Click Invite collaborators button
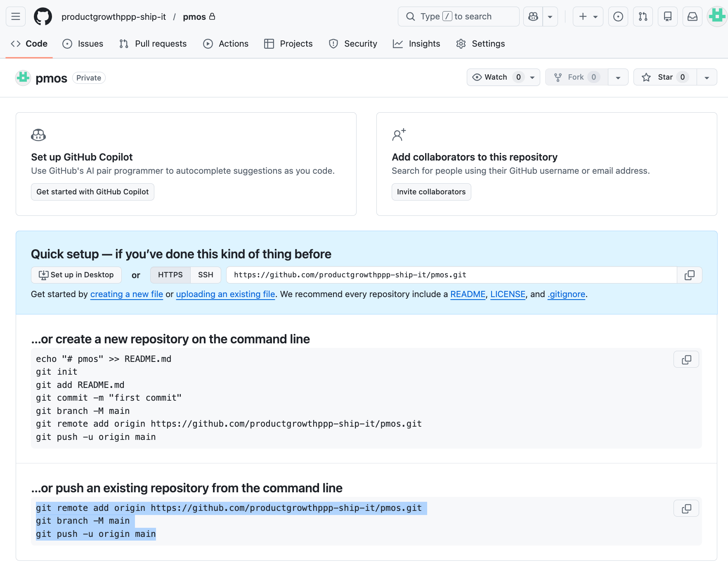The height and width of the screenshot is (567, 728). click(431, 192)
